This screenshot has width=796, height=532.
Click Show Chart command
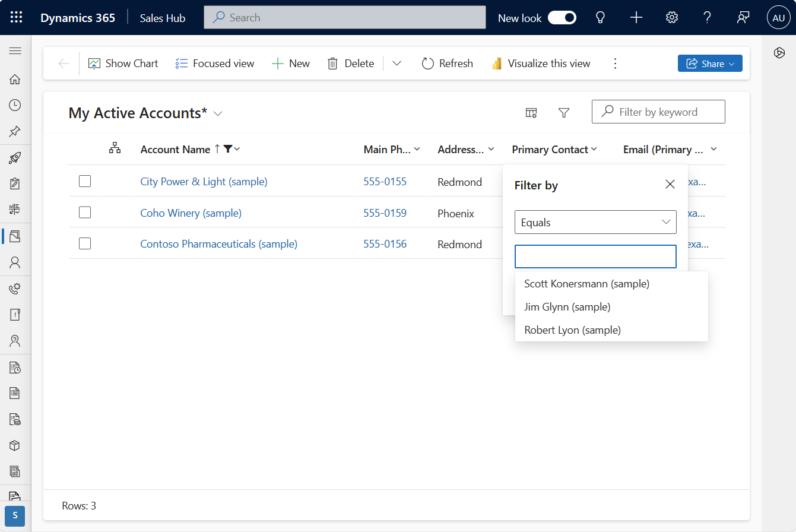tap(123, 64)
